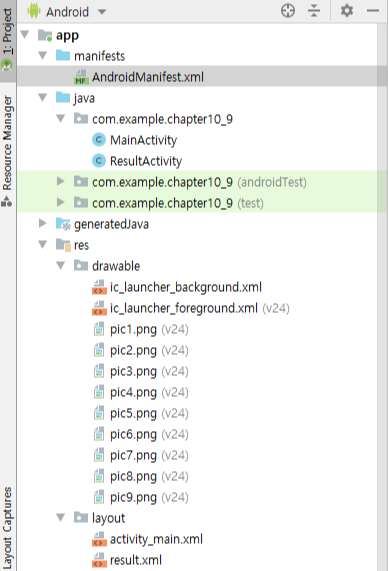
Task: Select the ResultActivity class
Action: click(146, 161)
